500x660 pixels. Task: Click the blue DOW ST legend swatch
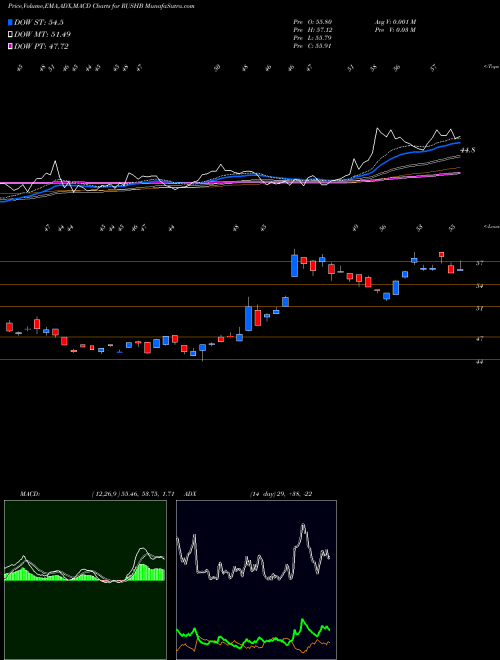click(10, 22)
